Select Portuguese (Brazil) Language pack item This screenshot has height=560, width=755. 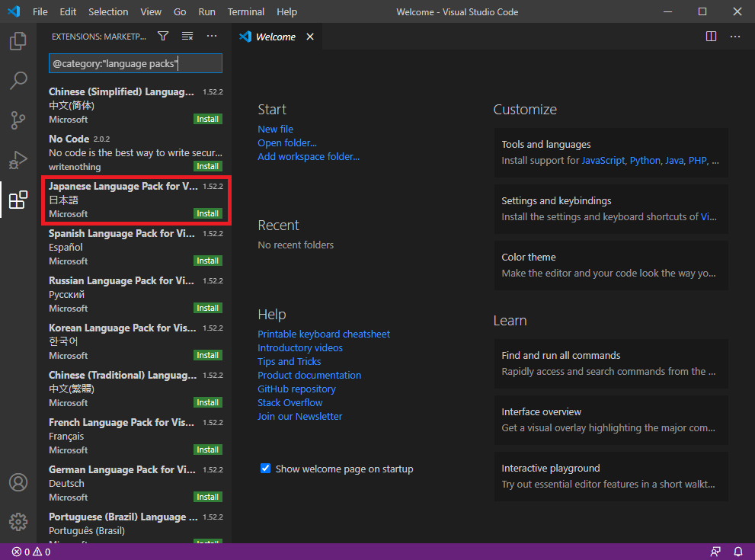point(136,526)
